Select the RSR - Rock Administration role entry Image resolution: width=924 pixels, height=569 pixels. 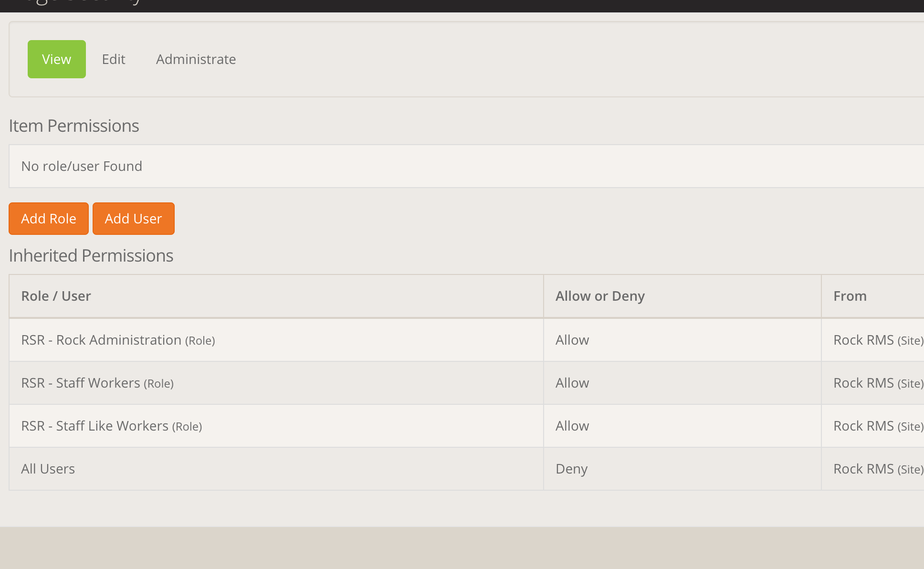tap(118, 340)
